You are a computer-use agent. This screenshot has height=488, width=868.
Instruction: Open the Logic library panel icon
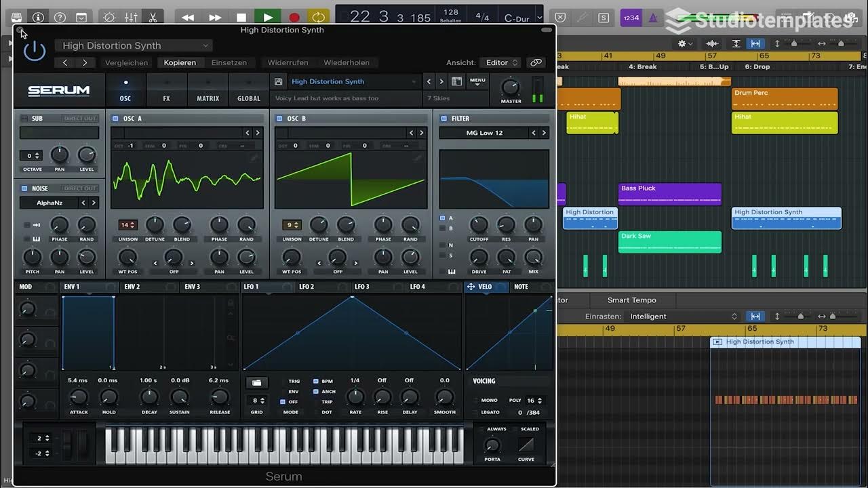[16, 17]
